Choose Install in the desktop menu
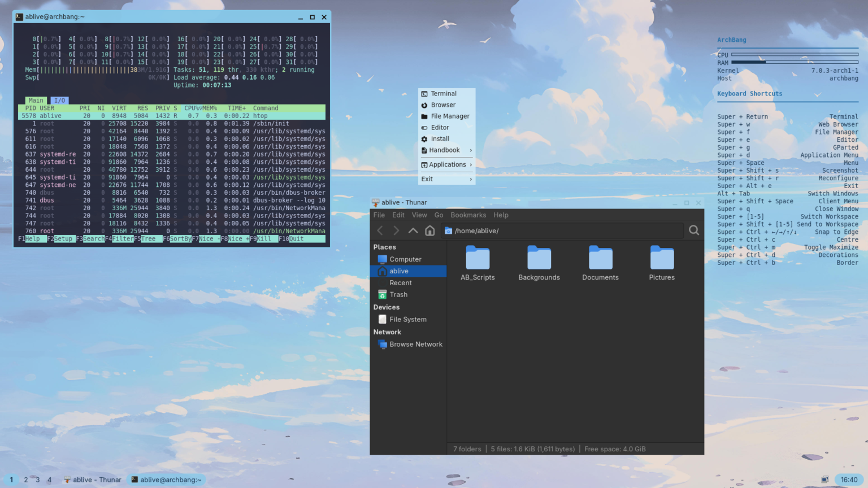 (x=446, y=139)
